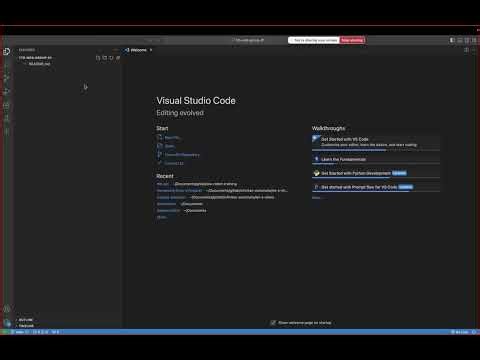Click the Python walkthrough icon
The image size is (480, 360).
(316, 173)
